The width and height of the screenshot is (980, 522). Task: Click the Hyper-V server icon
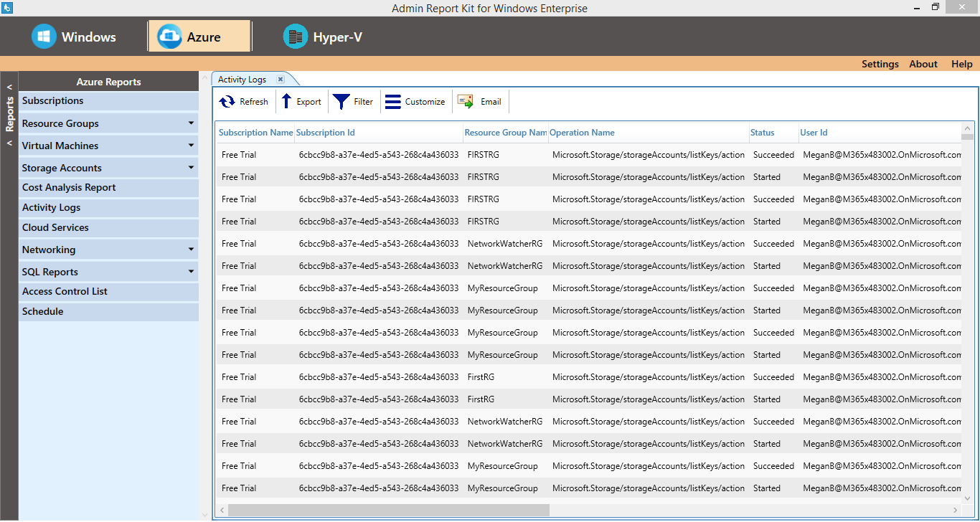(x=296, y=37)
